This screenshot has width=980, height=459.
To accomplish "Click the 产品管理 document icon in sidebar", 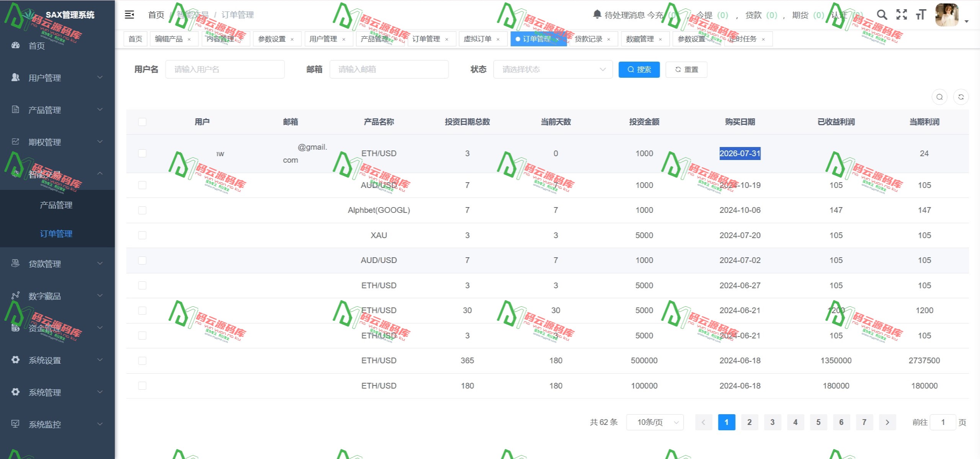I will pos(15,109).
